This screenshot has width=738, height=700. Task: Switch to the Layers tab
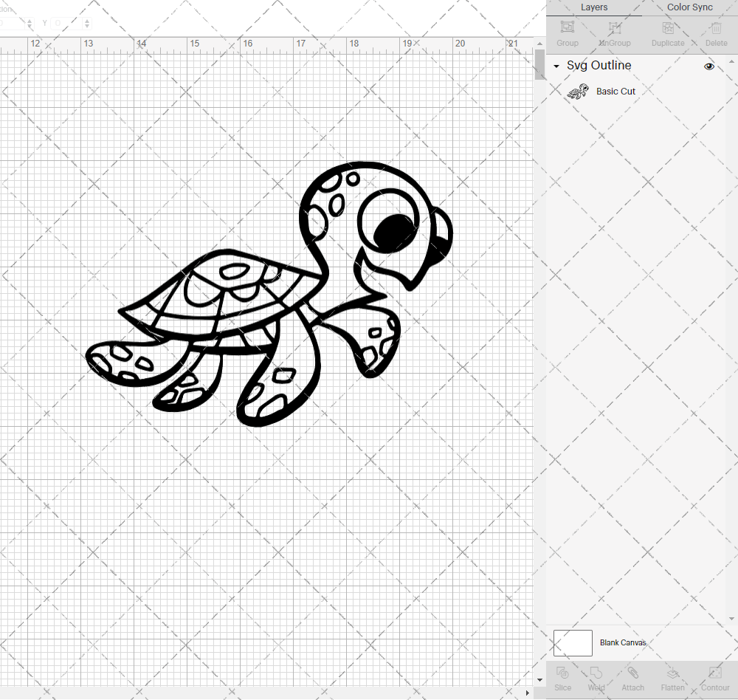coord(593,7)
